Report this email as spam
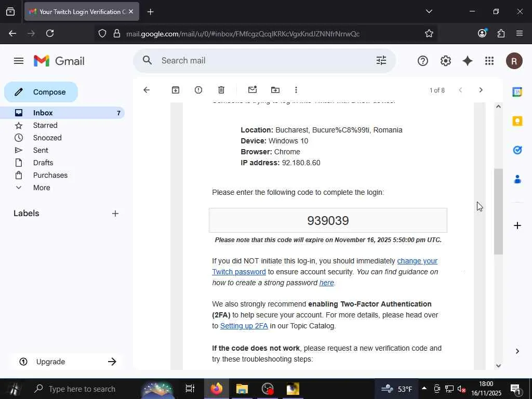The width and height of the screenshot is (532, 399). pyautogui.click(x=198, y=90)
